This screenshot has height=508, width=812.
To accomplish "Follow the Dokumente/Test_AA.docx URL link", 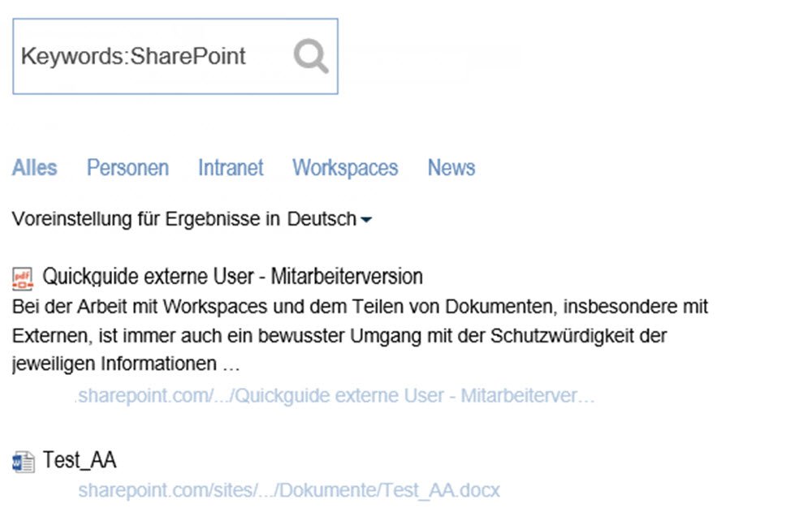I will point(289,490).
